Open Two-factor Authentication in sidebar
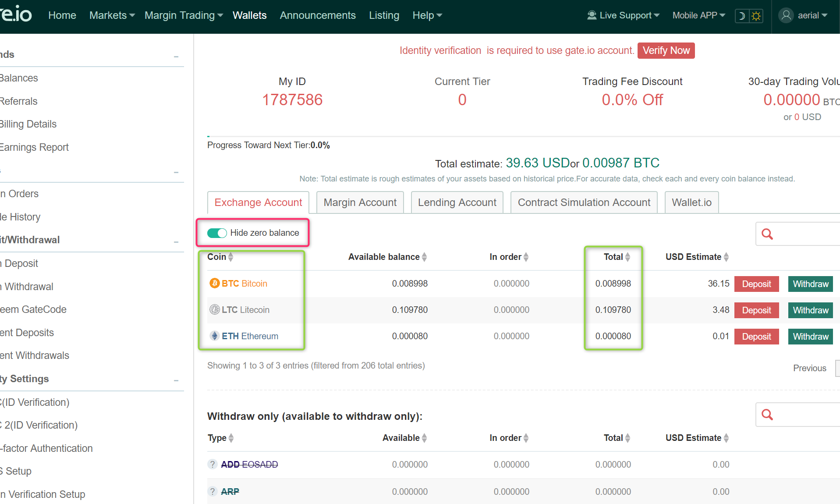 coord(46,448)
